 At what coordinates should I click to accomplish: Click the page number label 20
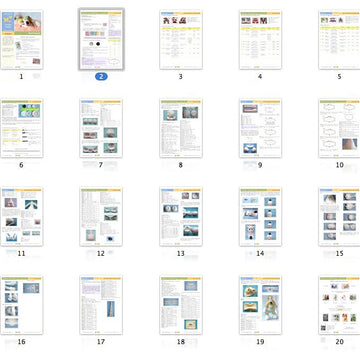(x=340, y=342)
